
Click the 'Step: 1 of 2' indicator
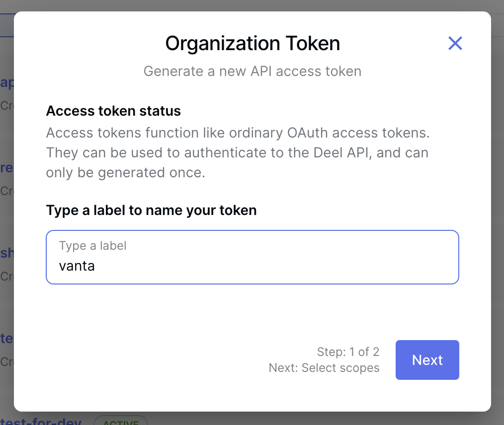click(x=348, y=352)
